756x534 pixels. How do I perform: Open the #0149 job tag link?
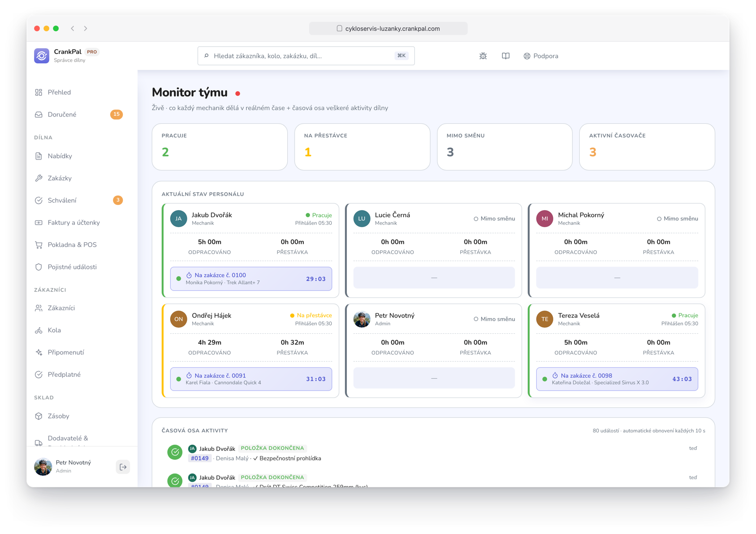tap(200, 458)
